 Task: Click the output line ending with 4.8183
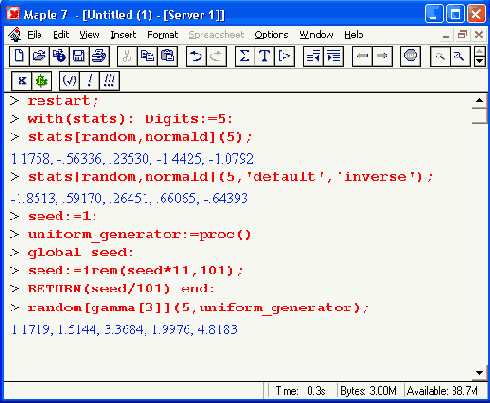(124, 330)
